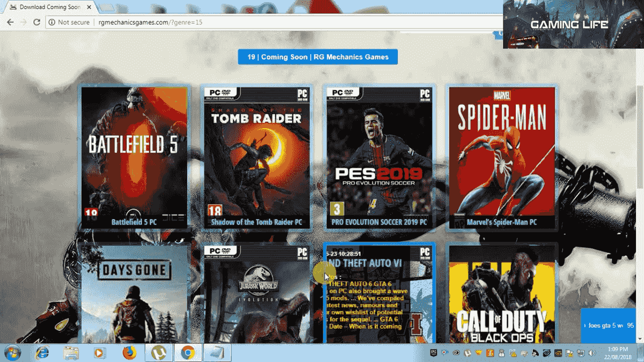The image size is (644, 362).
Task: Open the Action Center flag icon
Action: coord(570,354)
